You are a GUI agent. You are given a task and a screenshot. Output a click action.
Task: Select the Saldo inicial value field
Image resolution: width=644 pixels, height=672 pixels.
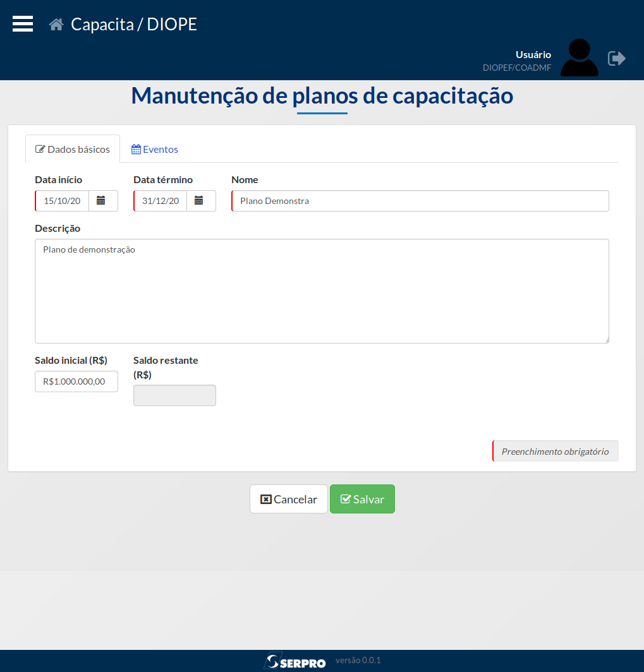point(76,381)
